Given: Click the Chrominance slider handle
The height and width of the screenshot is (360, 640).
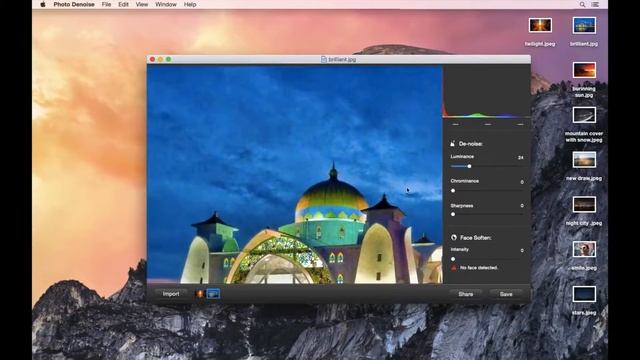Looking at the screenshot, I should (453, 191).
